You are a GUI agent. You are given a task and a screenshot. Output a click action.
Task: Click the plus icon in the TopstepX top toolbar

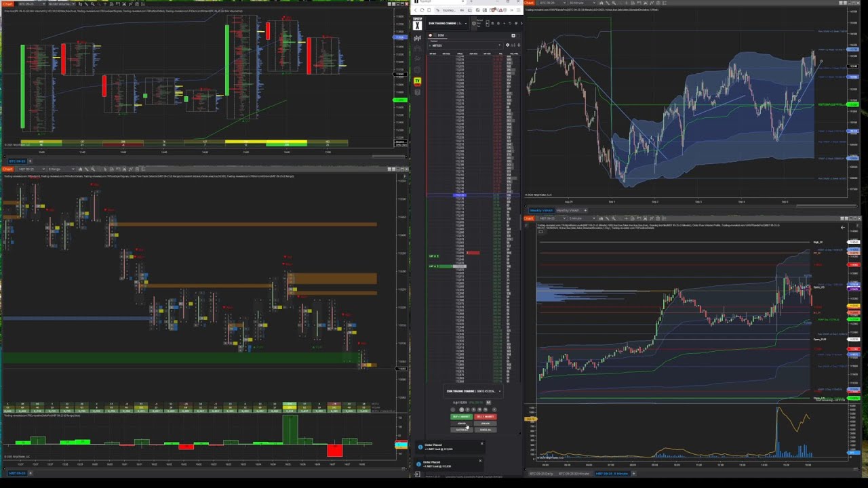(x=505, y=24)
